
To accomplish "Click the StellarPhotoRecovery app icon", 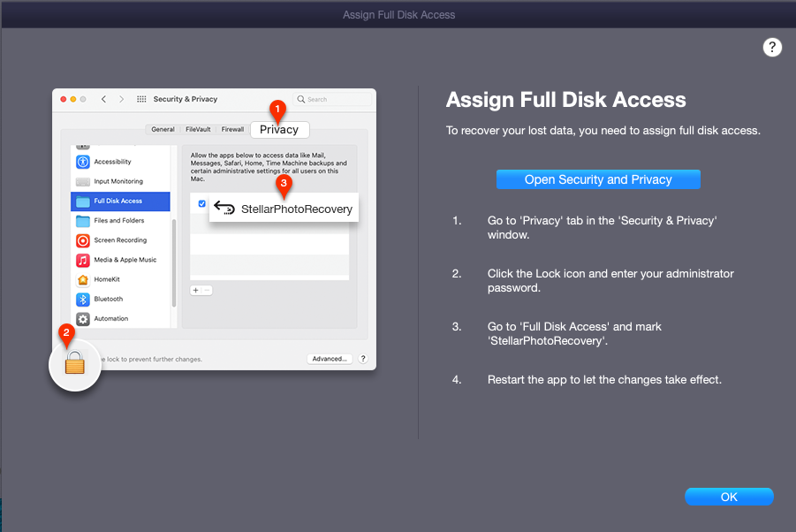I will point(224,208).
